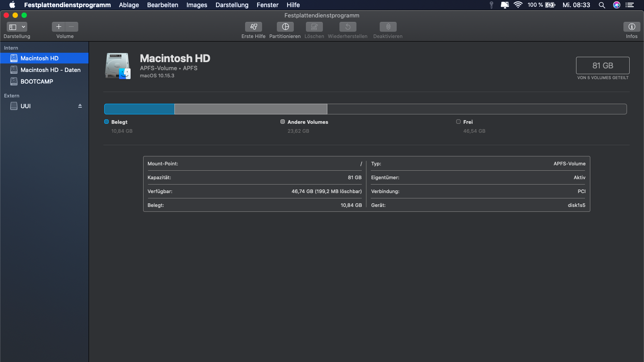644x362 pixels.
Task: Click the large Macintosh HD drive icon
Action: [118, 66]
